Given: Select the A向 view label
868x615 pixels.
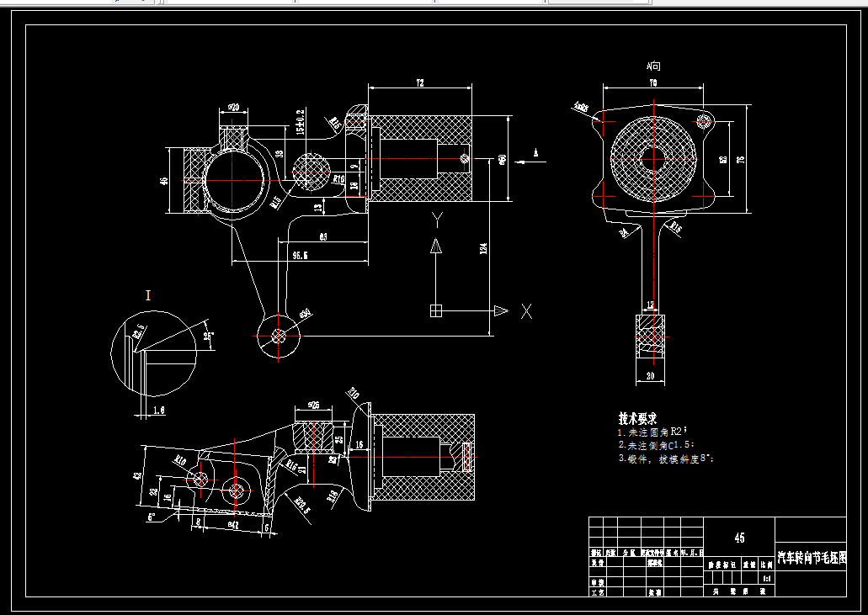Looking at the screenshot, I should click(653, 66).
